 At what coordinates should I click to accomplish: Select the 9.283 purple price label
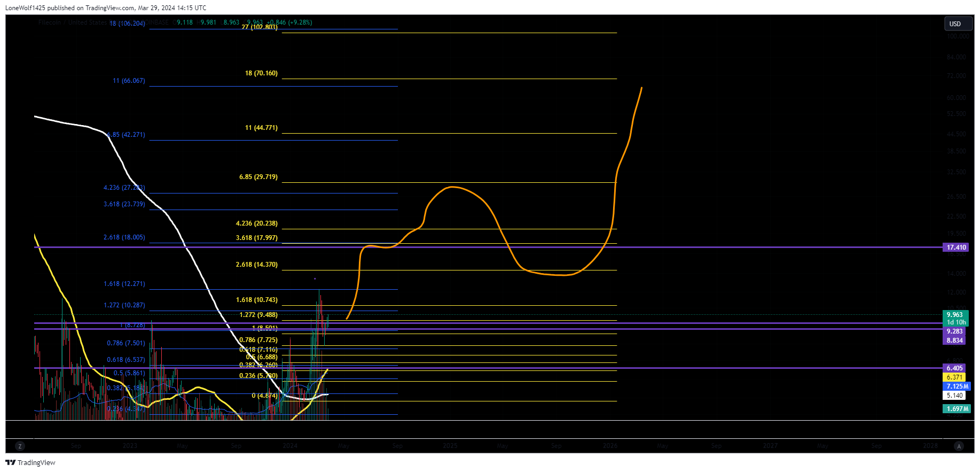click(x=954, y=331)
